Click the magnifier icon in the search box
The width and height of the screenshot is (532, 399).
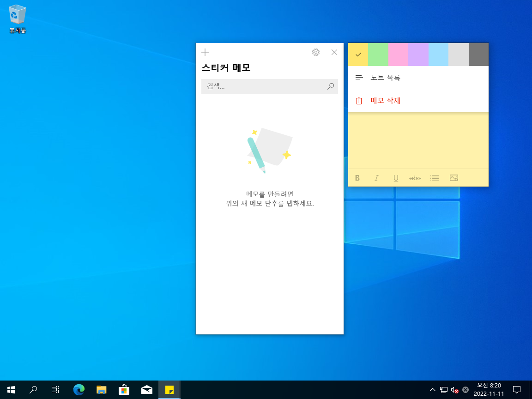[331, 86]
